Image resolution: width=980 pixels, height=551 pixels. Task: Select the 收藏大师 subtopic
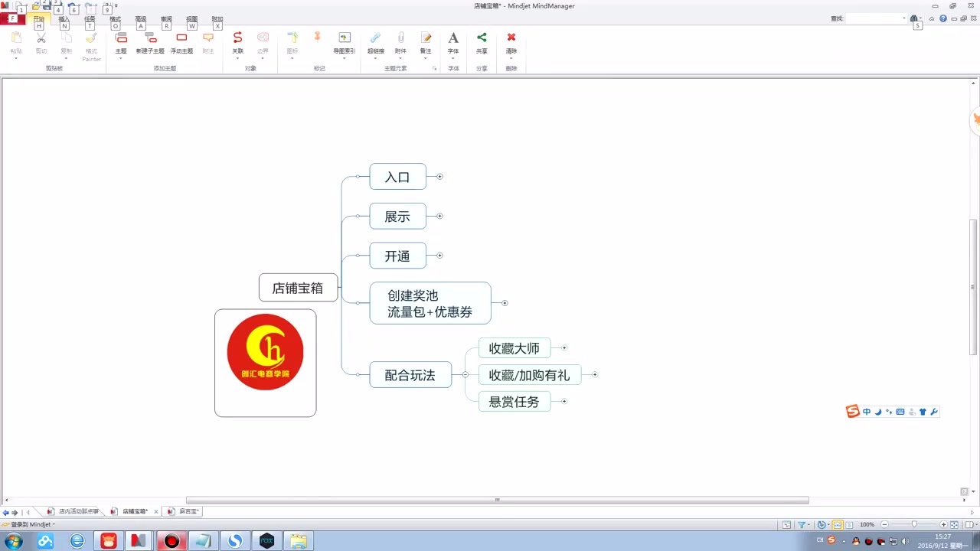click(514, 348)
